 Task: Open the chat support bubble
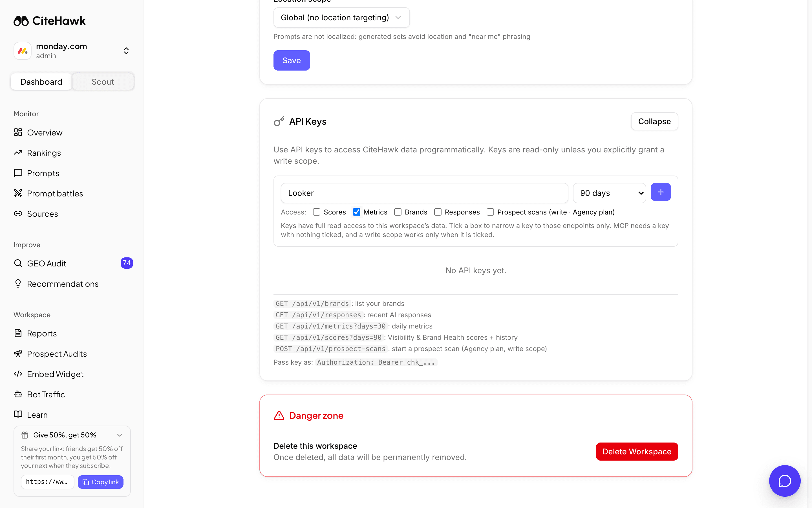(784, 481)
